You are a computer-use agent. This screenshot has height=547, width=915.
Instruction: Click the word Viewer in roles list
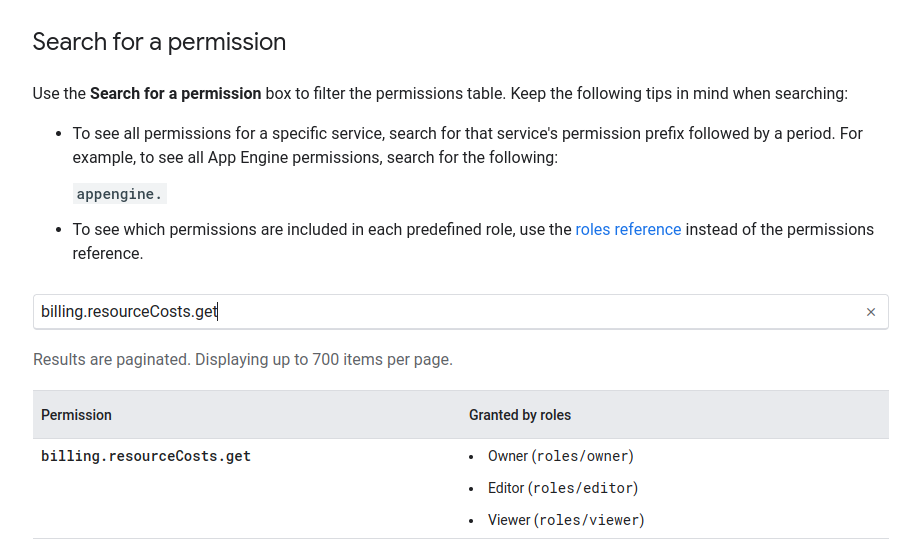pos(509,520)
